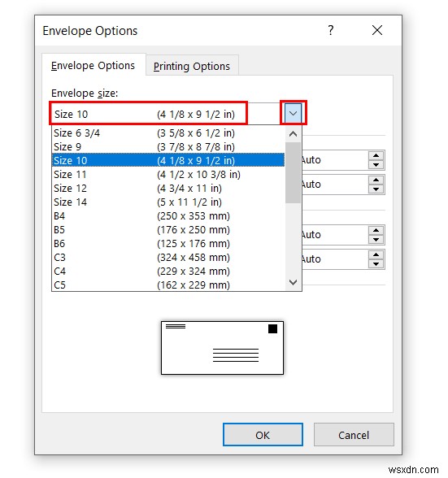Screen dimensions: 448x478
Task: Select C3 (324 x 458 mm)
Action: 168,257
